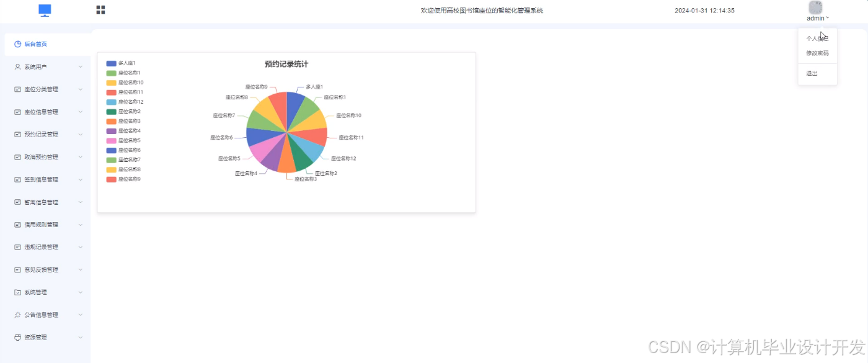Click the icon beside 暂离信息管理
The height and width of the screenshot is (363, 868).
18,202
